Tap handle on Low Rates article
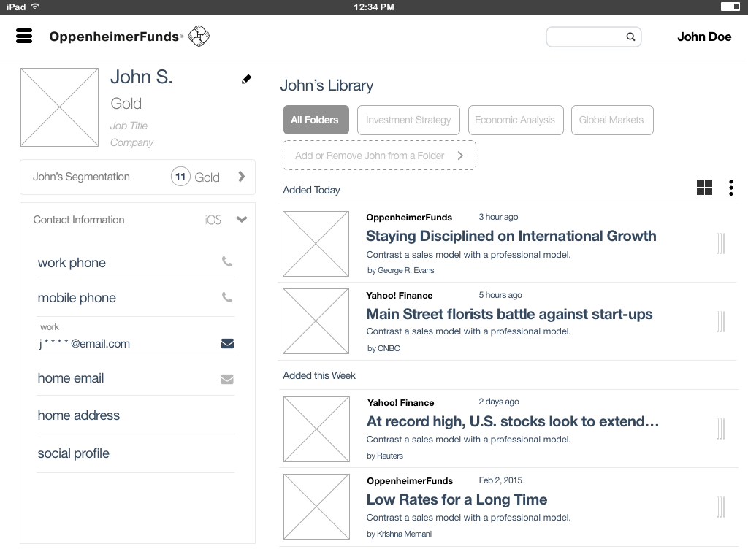The image size is (748, 560). pos(720,507)
